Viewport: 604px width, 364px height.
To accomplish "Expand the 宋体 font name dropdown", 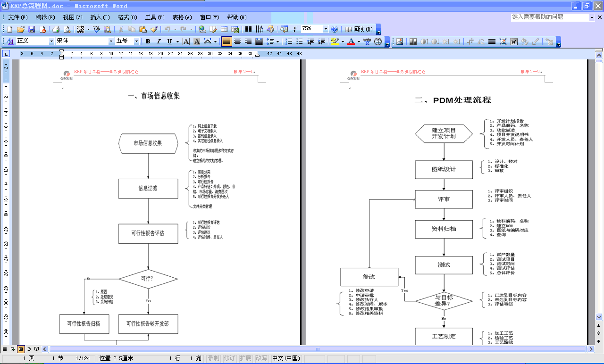I will [111, 41].
